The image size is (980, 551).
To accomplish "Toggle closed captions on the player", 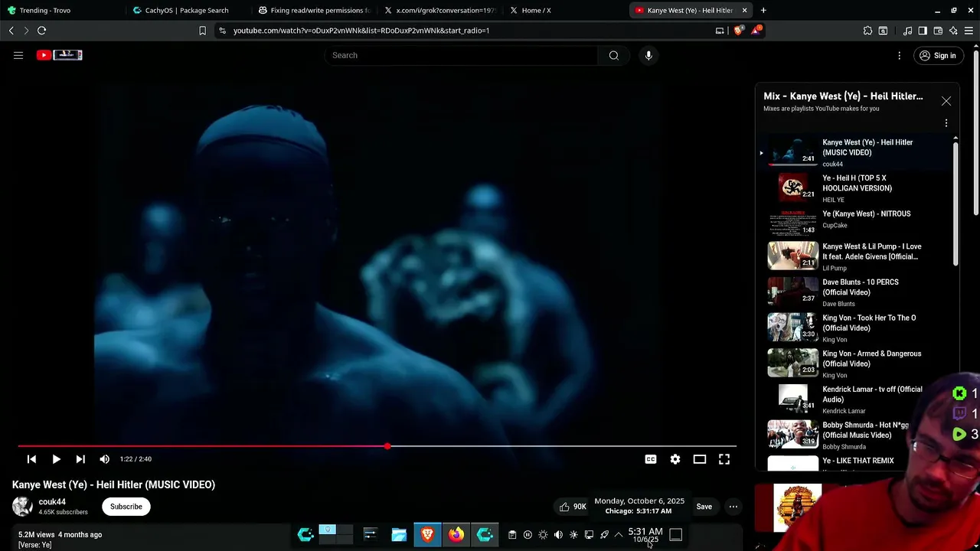I will tap(651, 459).
